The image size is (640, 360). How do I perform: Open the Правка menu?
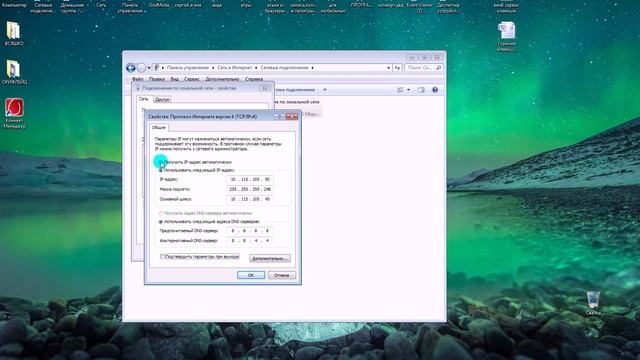[x=156, y=79]
